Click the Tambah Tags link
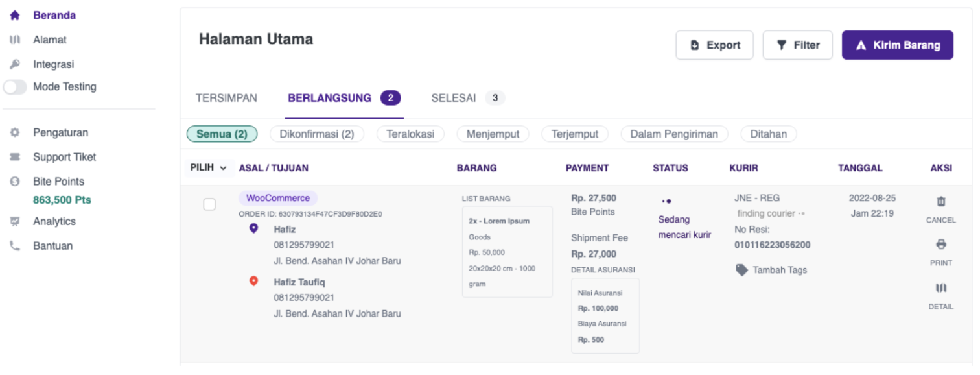Image resolution: width=980 pixels, height=375 pixels. coord(780,270)
